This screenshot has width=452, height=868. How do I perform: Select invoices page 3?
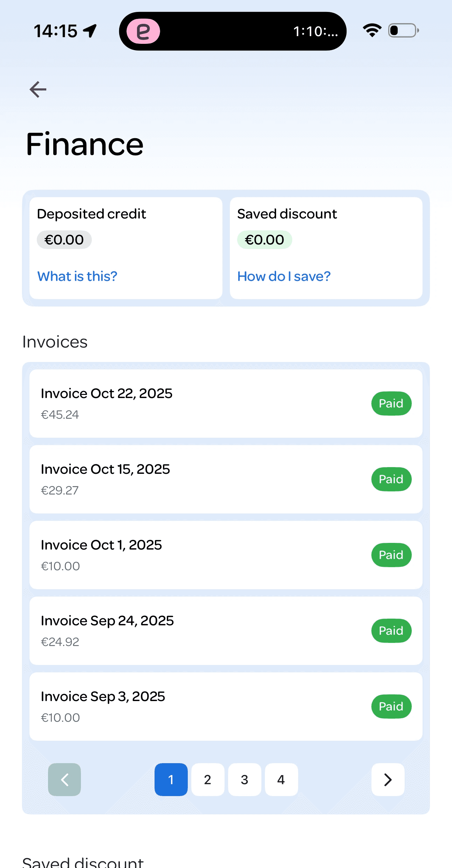click(244, 780)
